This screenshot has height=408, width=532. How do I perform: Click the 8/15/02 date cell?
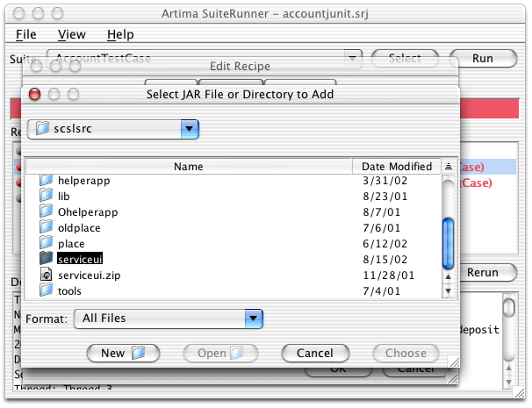click(x=385, y=260)
